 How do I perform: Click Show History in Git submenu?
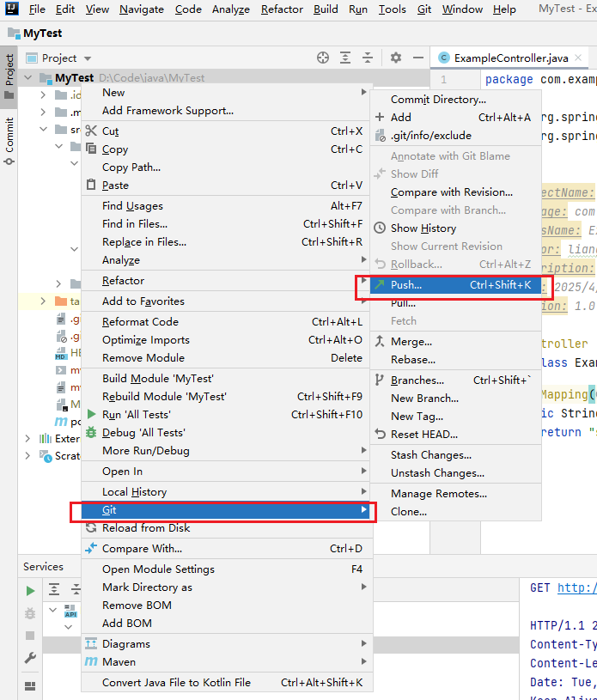(x=455, y=228)
